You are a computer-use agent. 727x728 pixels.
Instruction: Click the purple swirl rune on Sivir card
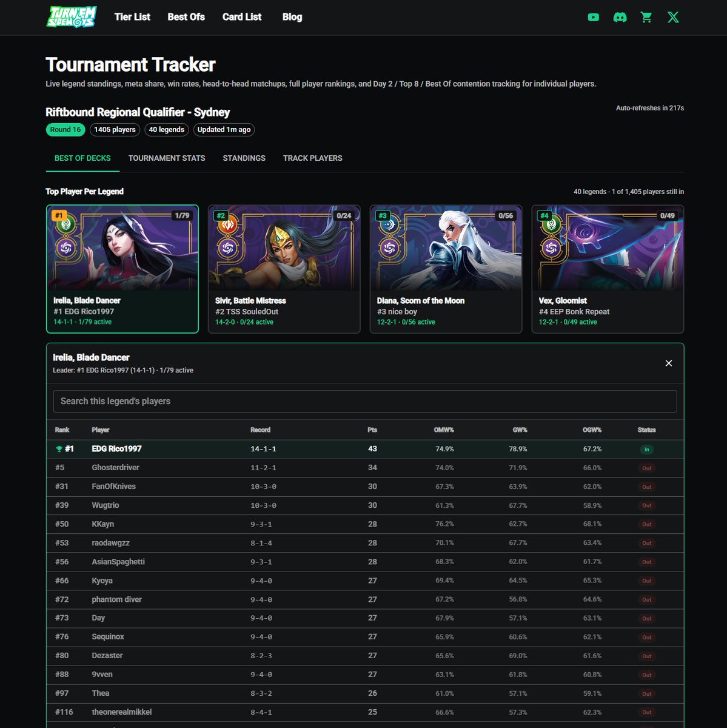coord(228,248)
